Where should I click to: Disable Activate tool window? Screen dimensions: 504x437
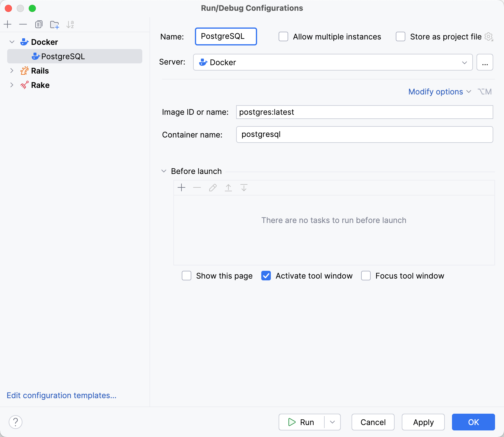coord(266,276)
